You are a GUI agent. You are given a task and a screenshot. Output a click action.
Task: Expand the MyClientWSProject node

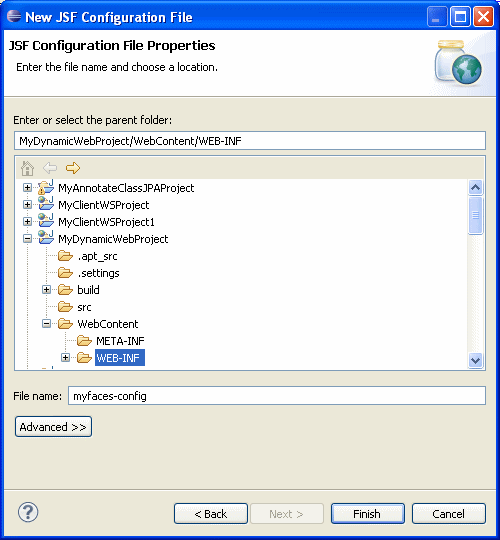click(27, 205)
